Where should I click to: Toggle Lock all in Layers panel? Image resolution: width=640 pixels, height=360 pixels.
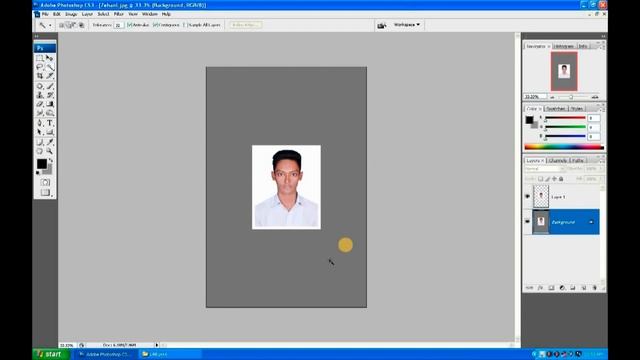coord(561,179)
